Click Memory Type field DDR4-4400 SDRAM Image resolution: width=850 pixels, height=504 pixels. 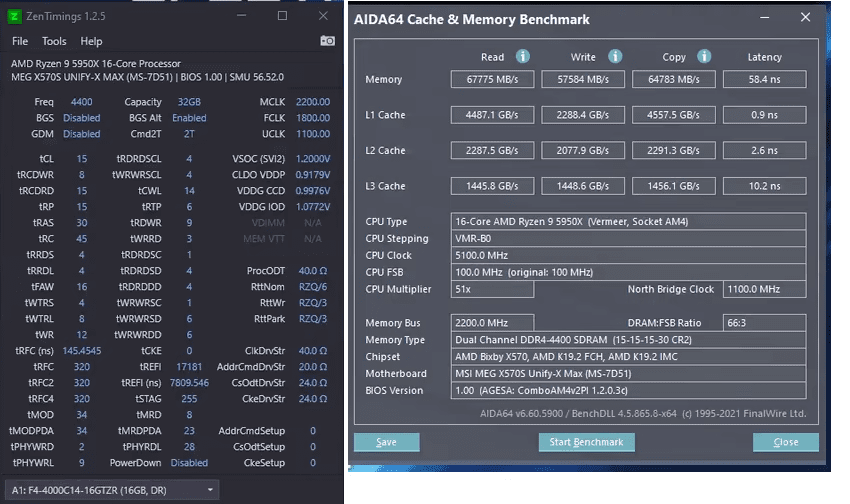(x=628, y=340)
